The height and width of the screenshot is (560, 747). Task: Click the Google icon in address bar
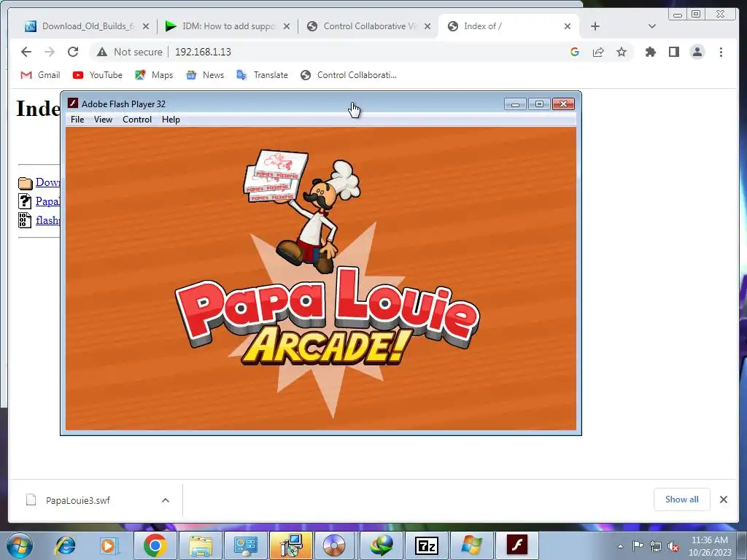[x=575, y=52]
